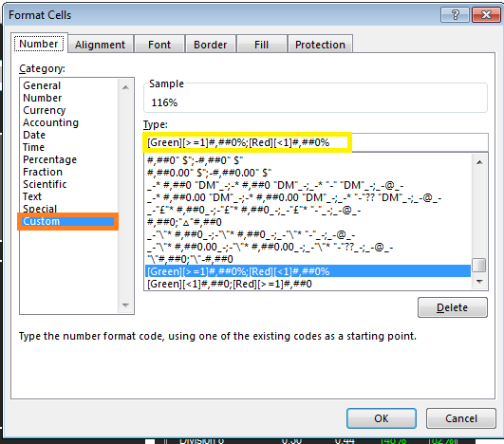Switch to the Alignment tab
The height and width of the screenshot is (444, 504).
(100, 45)
